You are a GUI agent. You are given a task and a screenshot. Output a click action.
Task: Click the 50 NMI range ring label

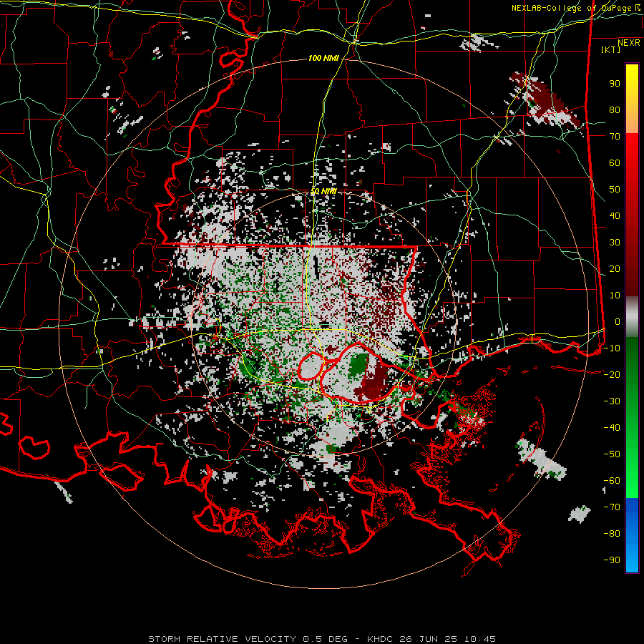tap(323, 191)
